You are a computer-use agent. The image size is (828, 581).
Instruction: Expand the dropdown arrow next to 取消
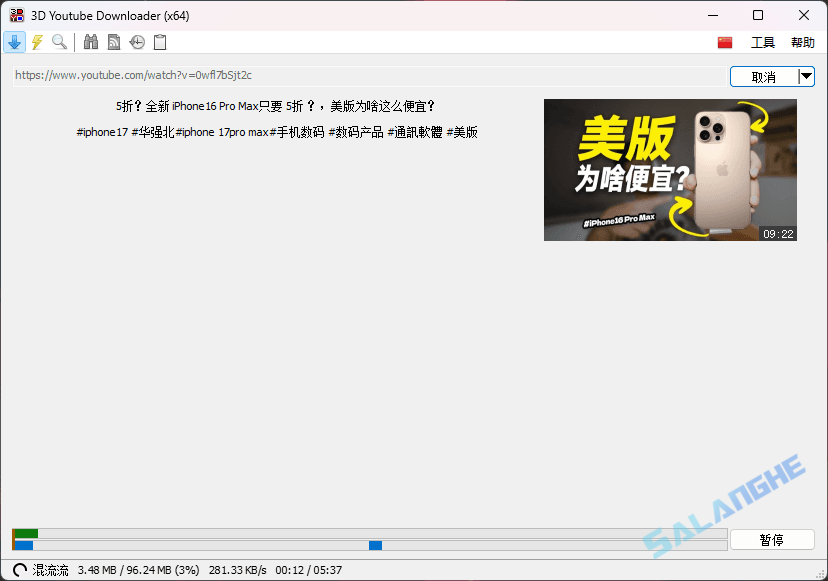[806, 76]
